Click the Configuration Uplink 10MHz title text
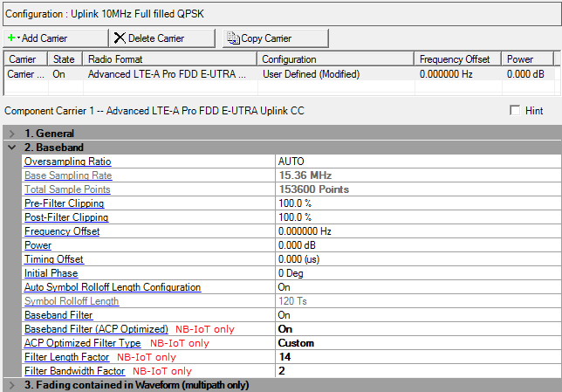The height and width of the screenshot is (392, 562). [x=105, y=14]
